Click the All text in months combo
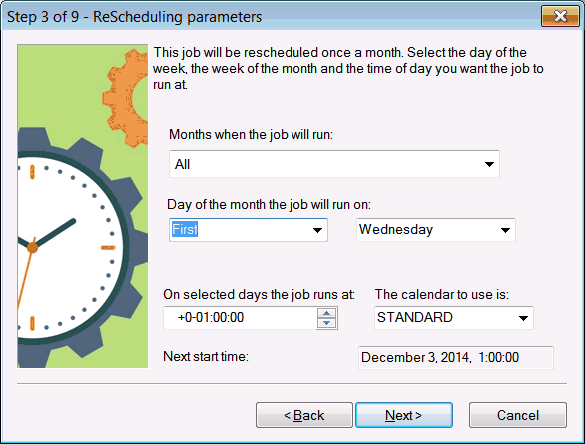 pyautogui.click(x=182, y=164)
